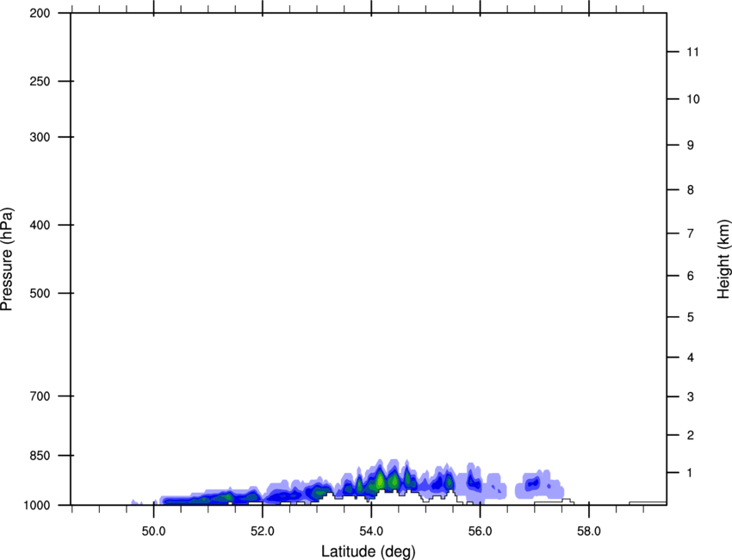Click the 9 km height label

(x=691, y=146)
